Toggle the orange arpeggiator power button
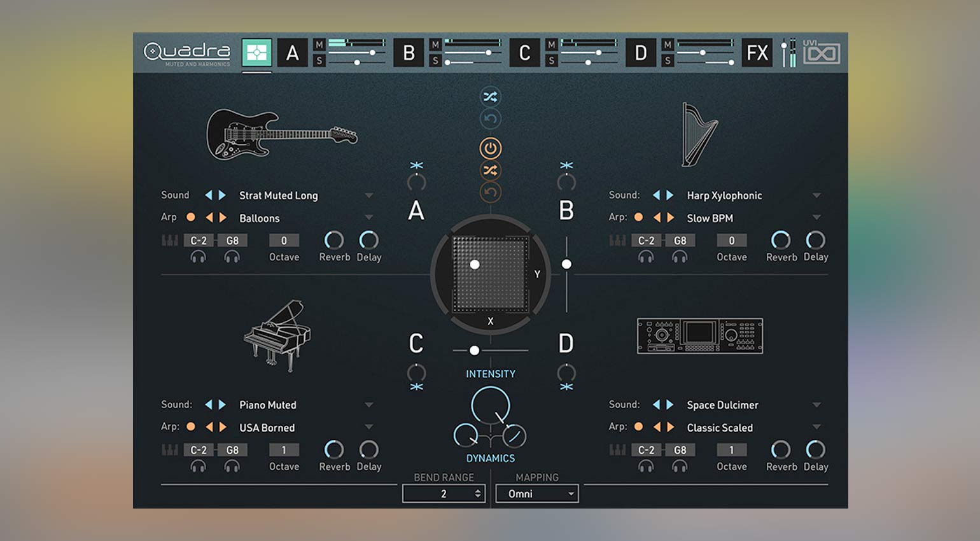Viewport: 980px width, 541px height. click(x=490, y=148)
